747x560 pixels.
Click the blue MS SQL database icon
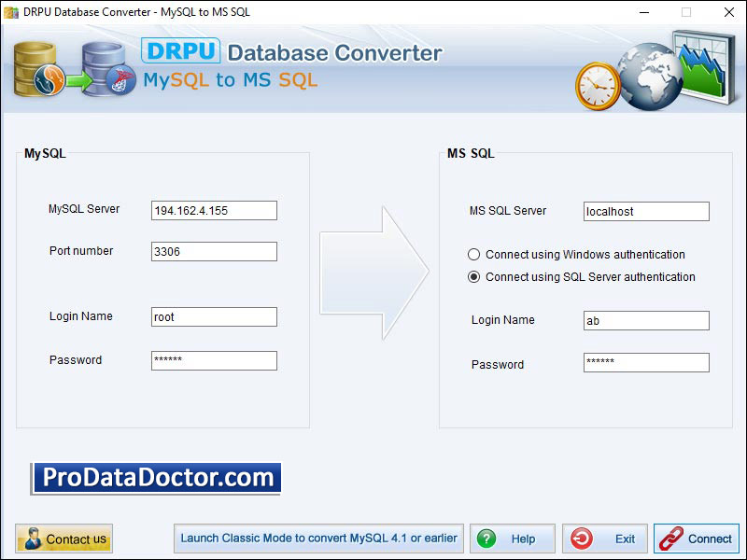[108, 69]
